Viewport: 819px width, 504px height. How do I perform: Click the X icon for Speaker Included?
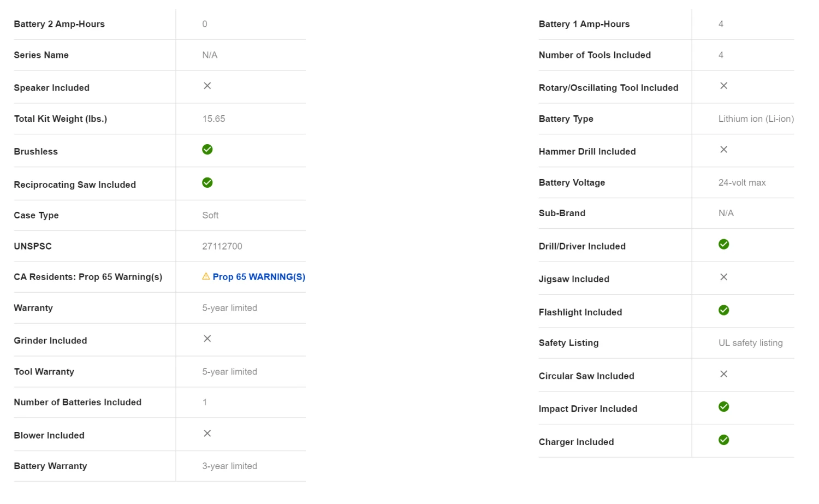207,86
